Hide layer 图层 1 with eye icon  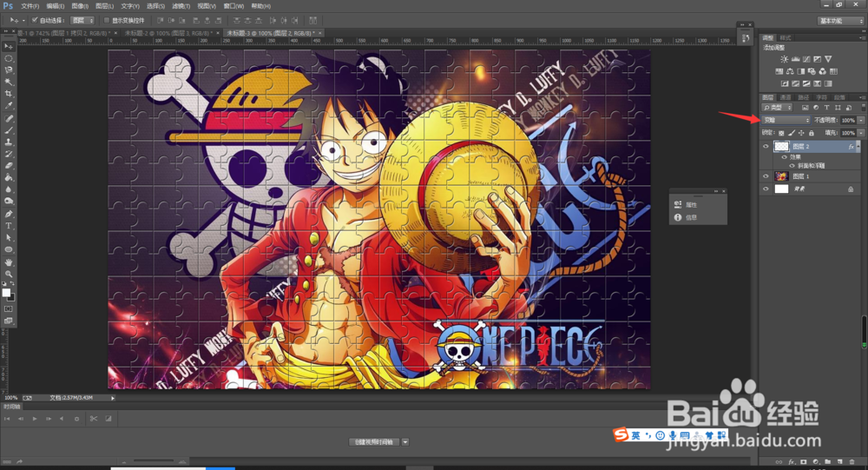[x=766, y=176]
